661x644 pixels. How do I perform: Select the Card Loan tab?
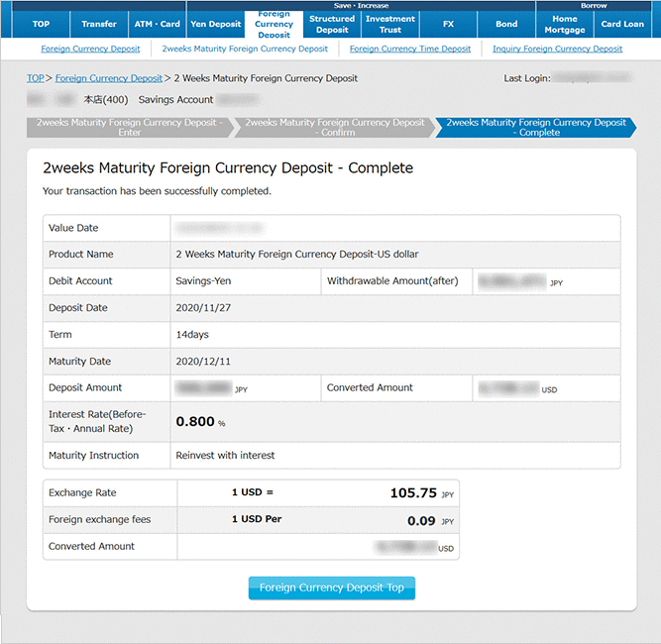pyautogui.click(x=624, y=24)
